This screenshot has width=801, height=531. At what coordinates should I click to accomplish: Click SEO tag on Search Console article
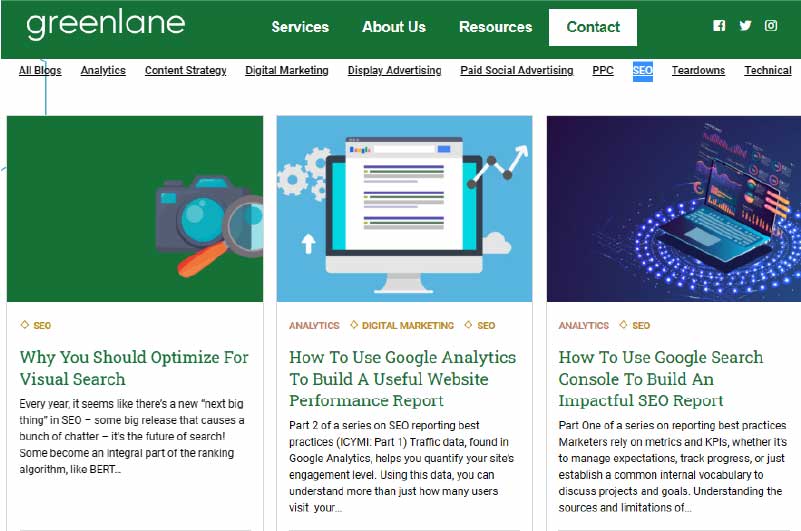641,326
